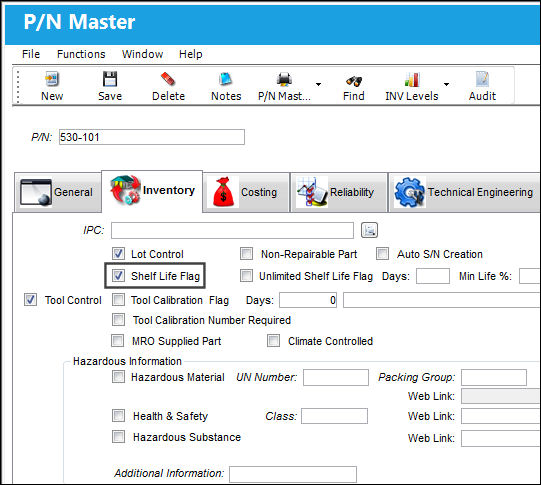Click the Additional Information field

(293, 474)
